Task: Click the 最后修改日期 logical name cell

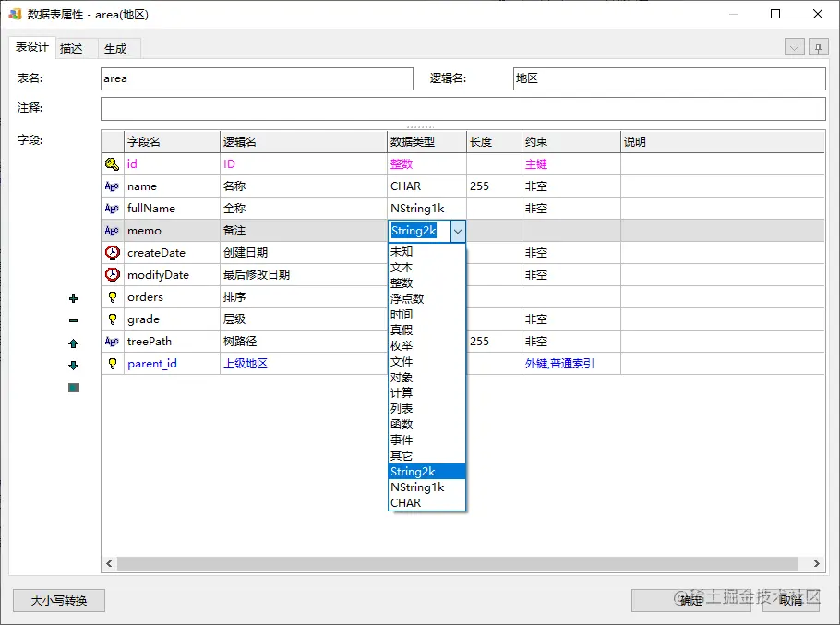Action: pyautogui.click(x=303, y=275)
